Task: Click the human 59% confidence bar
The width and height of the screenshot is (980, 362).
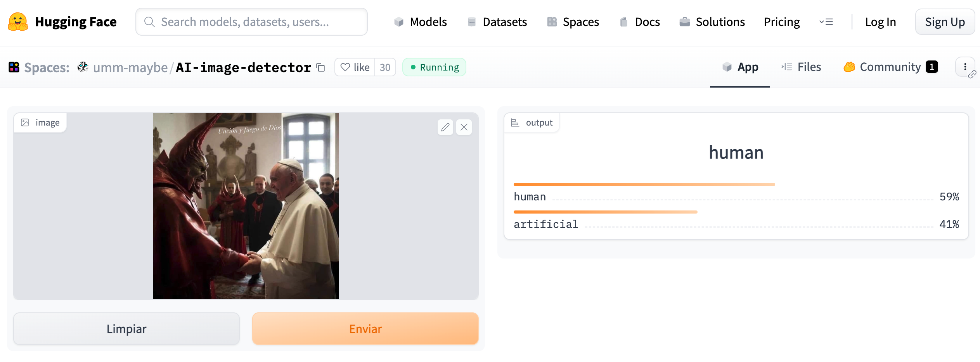Action: [x=644, y=184]
